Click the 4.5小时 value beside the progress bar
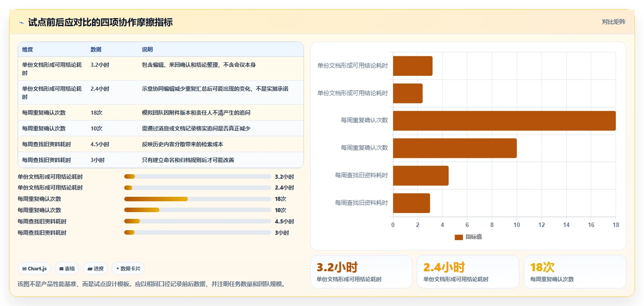 click(285, 222)
